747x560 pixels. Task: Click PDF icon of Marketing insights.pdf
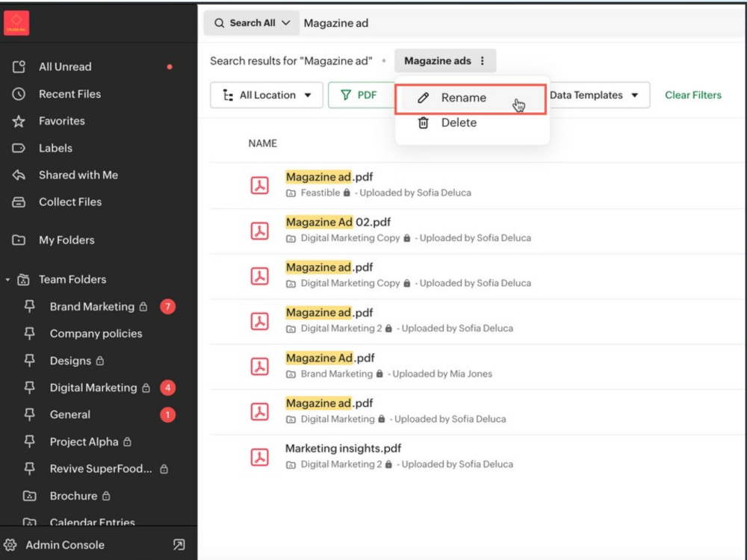pyautogui.click(x=260, y=457)
